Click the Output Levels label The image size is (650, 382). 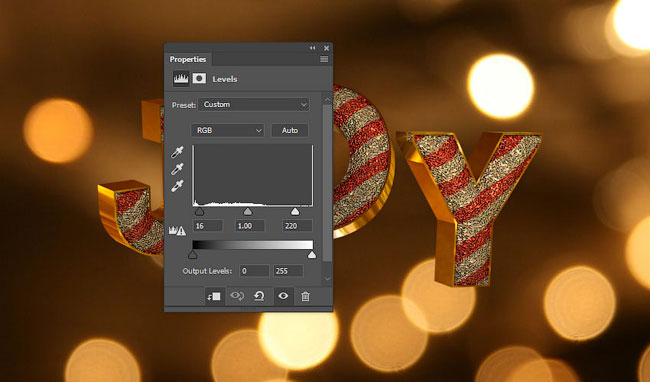click(207, 271)
